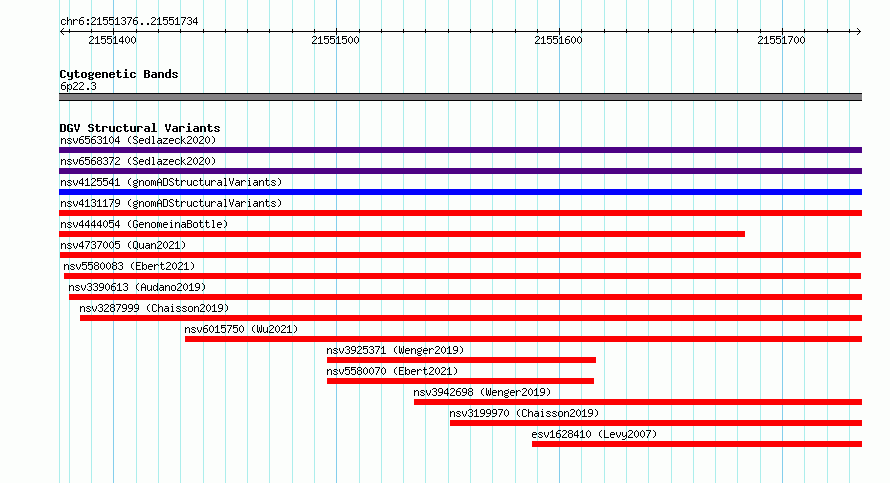Select the red nsv5580083 variant bar
Image resolution: width=890 pixels, height=483 pixels.
click(463, 276)
